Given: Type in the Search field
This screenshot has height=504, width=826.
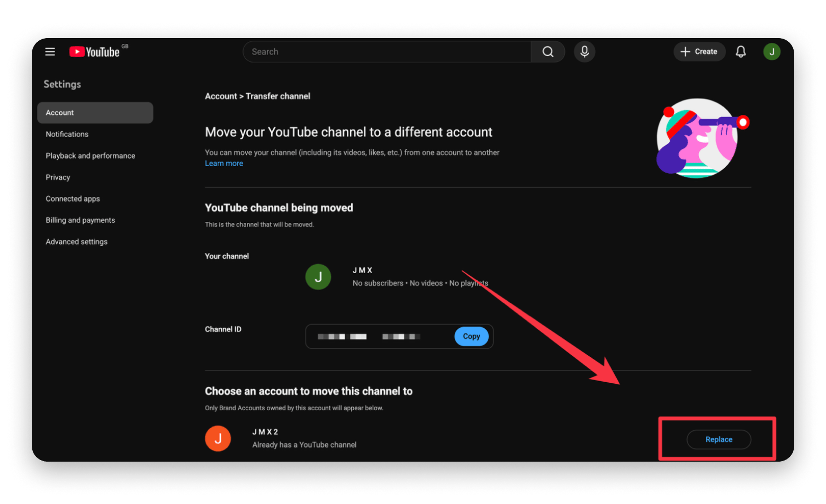Looking at the screenshot, I should click(x=387, y=52).
